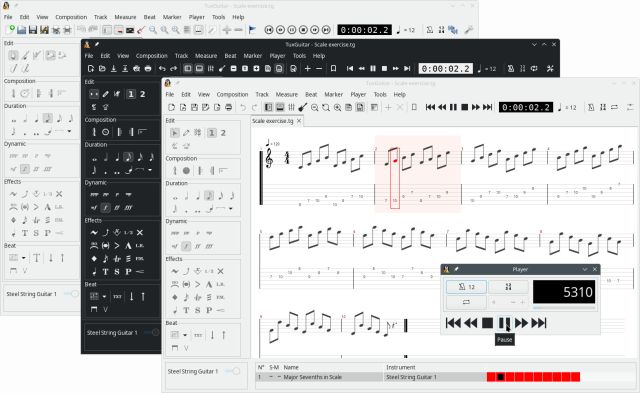Select voice 2 in the front Edit panel
Screen dimensions: 640x393
click(x=223, y=133)
